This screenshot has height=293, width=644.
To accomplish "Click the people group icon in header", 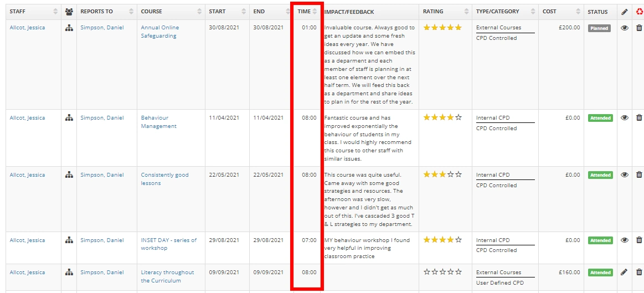I will pyautogui.click(x=69, y=12).
